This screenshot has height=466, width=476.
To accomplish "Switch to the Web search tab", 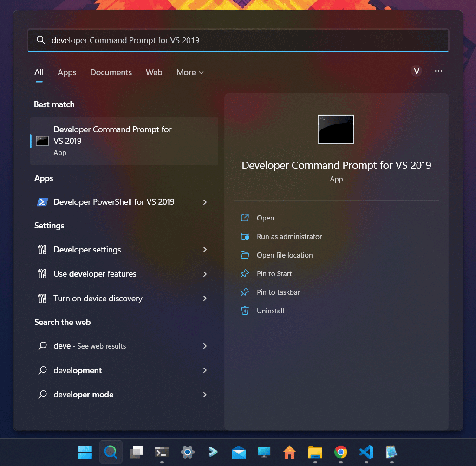I will click(x=154, y=72).
